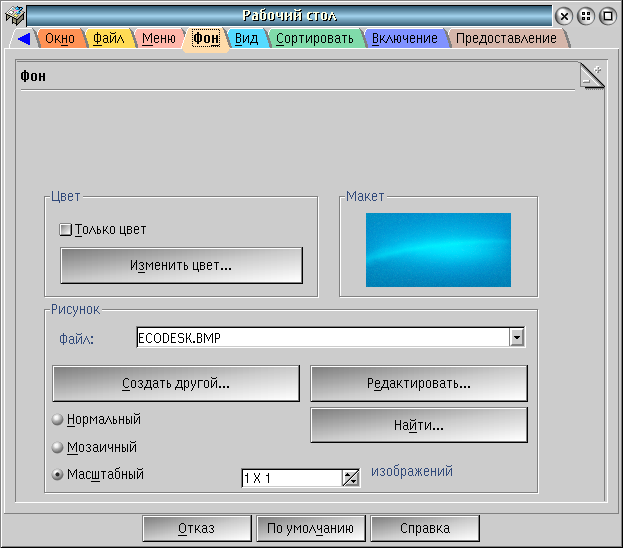Click the 1 X 1 spinner arrows
The height and width of the screenshot is (548, 623).
click(350, 478)
